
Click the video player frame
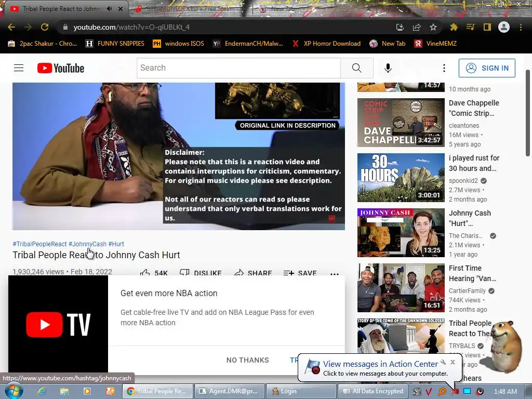point(179,156)
